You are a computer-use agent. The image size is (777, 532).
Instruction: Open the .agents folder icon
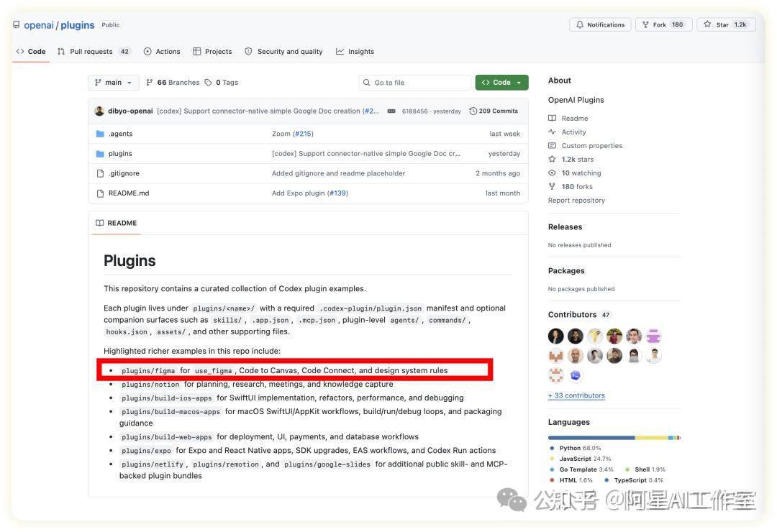(100, 134)
